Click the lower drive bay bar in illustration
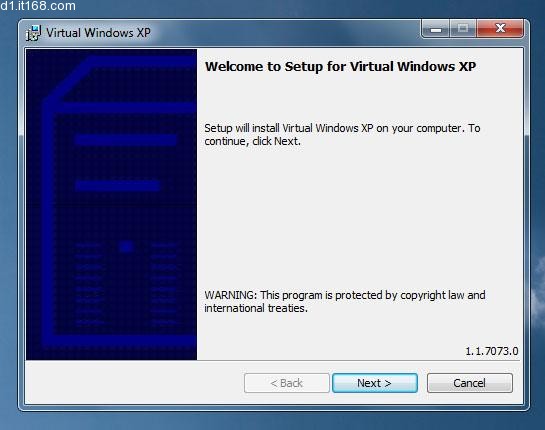This screenshot has width=545, height=430. (117, 186)
